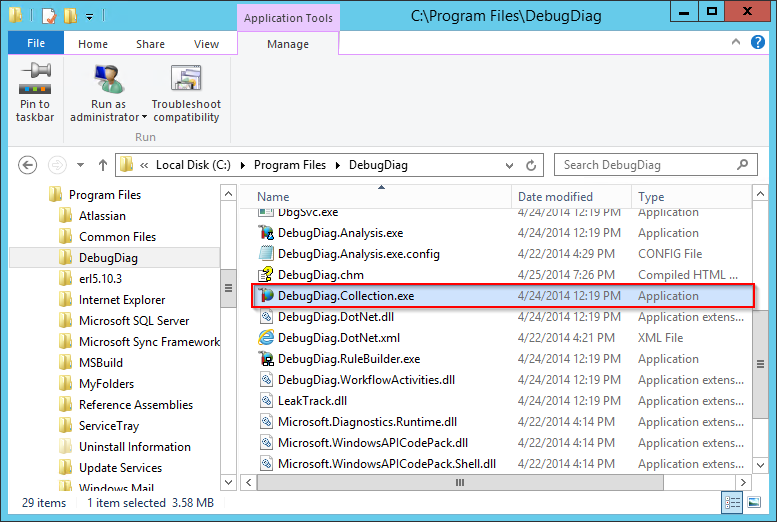The image size is (777, 522).
Task: Select Common Files folder in tree
Action: pyautogui.click(x=117, y=237)
